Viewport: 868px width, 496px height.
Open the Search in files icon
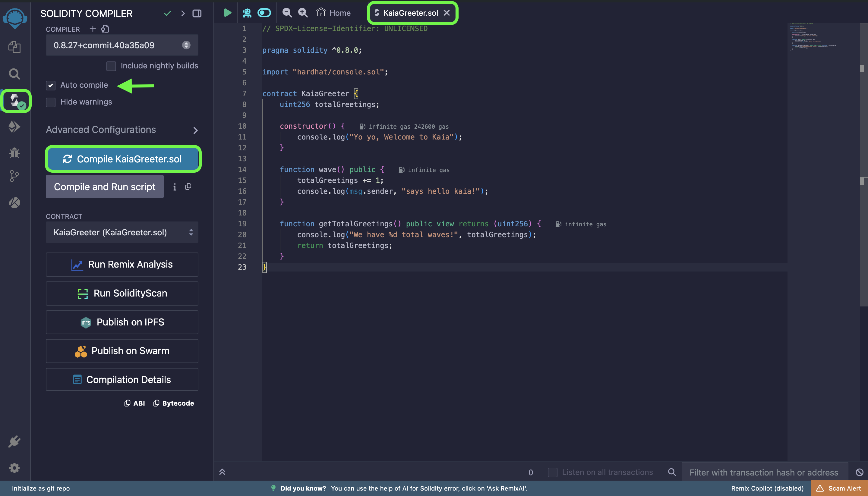tap(14, 74)
